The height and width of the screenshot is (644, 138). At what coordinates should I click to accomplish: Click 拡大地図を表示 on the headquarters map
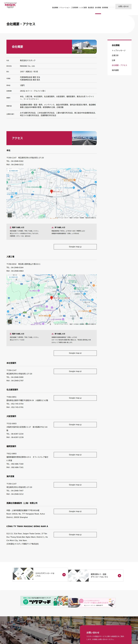coord(14,171)
